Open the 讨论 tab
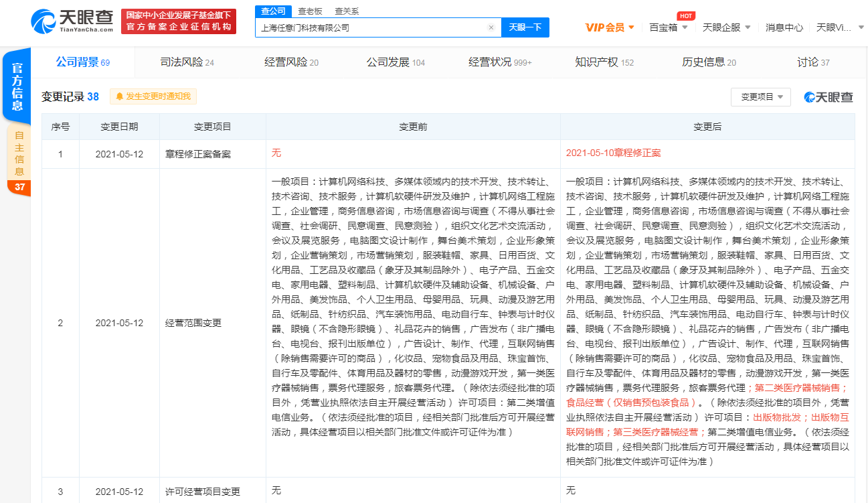The height and width of the screenshot is (503, 868). point(812,62)
